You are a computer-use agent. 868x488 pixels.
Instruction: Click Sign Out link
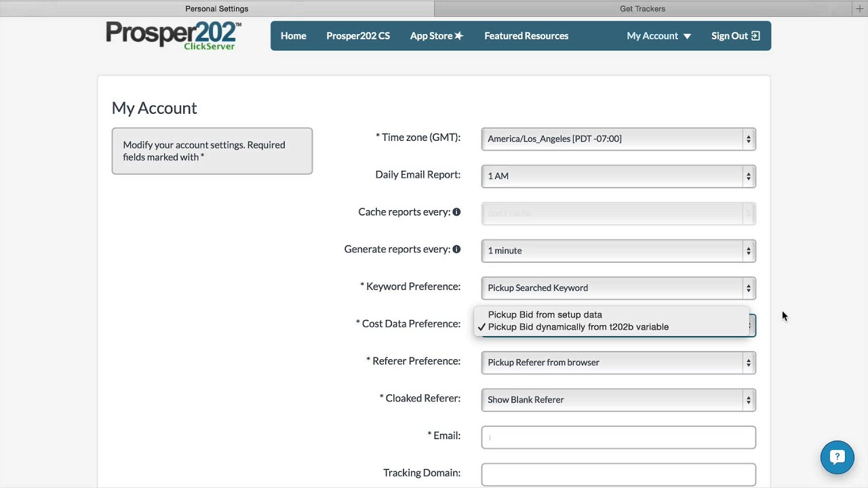[736, 36]
